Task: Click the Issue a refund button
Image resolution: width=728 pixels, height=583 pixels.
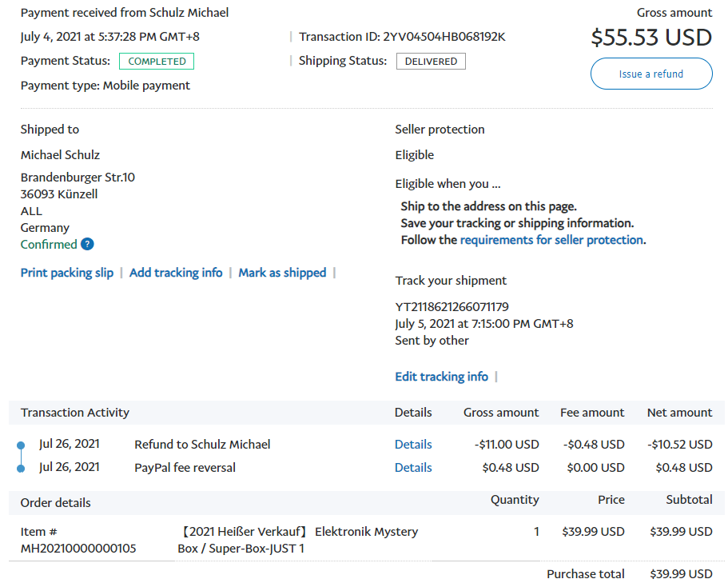Action: coord(651,74)
